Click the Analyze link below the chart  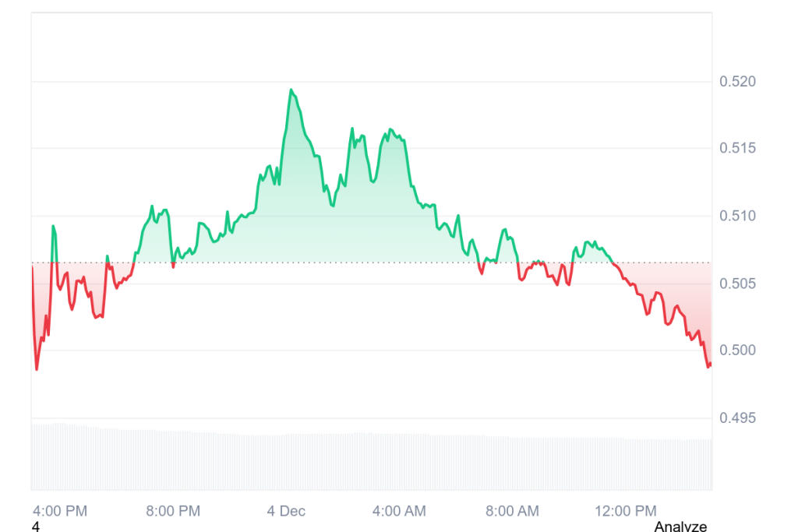tap(680, 527)
